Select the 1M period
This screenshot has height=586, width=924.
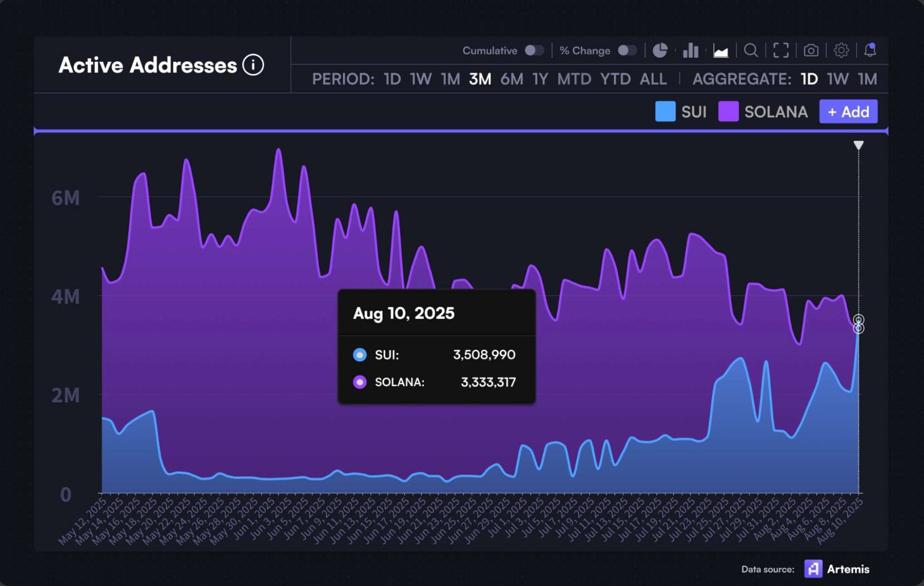[450, 79]
